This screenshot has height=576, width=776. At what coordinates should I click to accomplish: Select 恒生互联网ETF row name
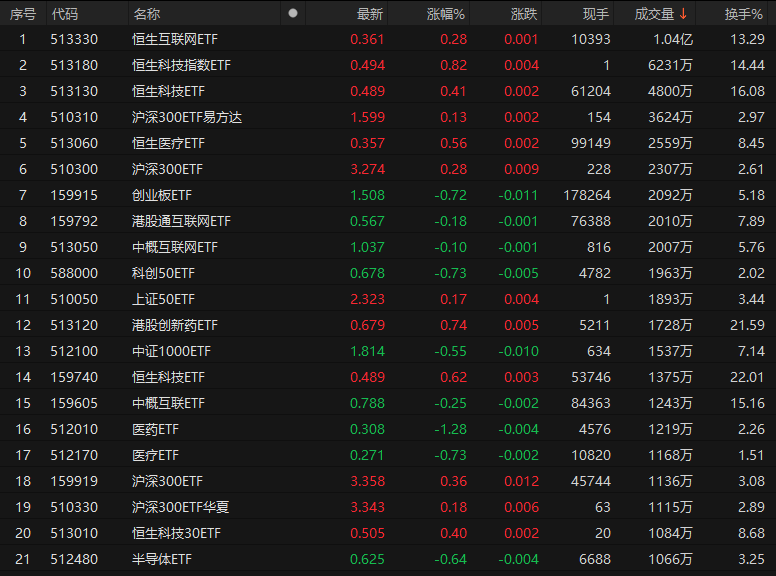tap(175, 39)
